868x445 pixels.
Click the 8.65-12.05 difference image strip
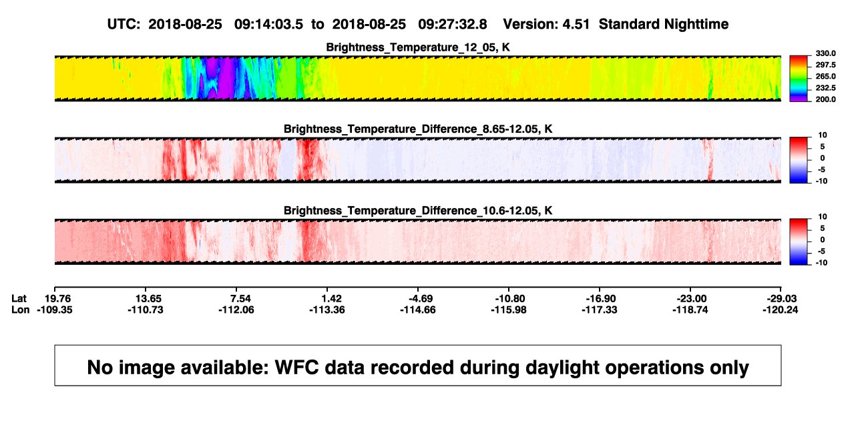click(x=418, y=160)
